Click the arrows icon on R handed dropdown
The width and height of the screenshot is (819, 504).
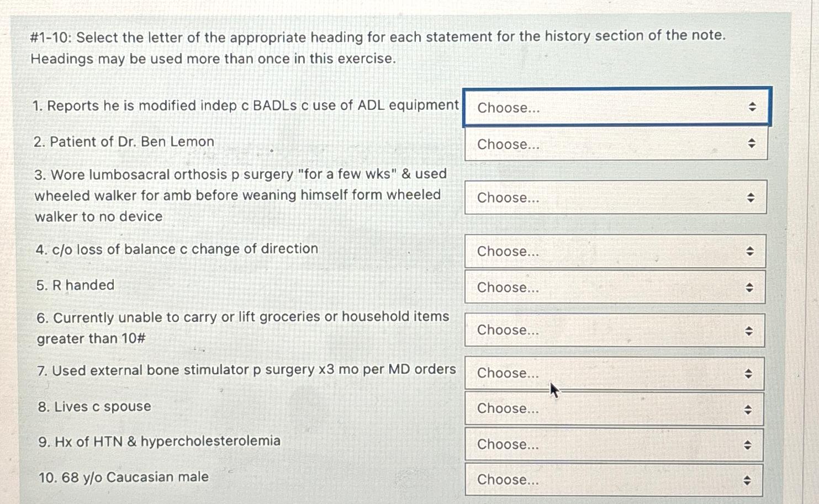pos(750,287)
